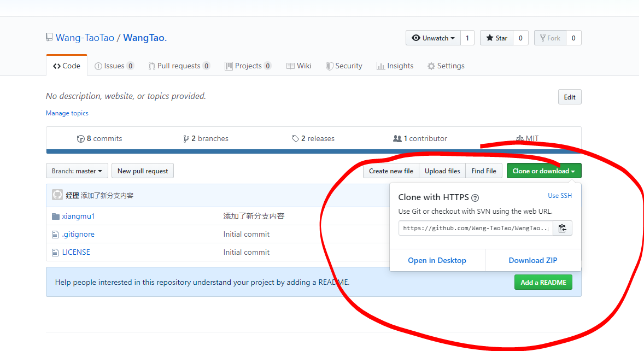The width and height of the screenshot is (644, 351).
Task: Open LICENSE Initial commit message
Action: point(247,253)
